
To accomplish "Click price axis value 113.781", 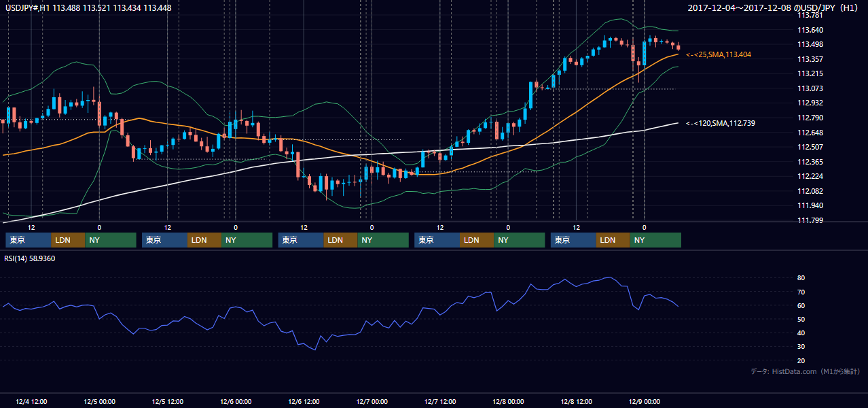I will [810, 15].
